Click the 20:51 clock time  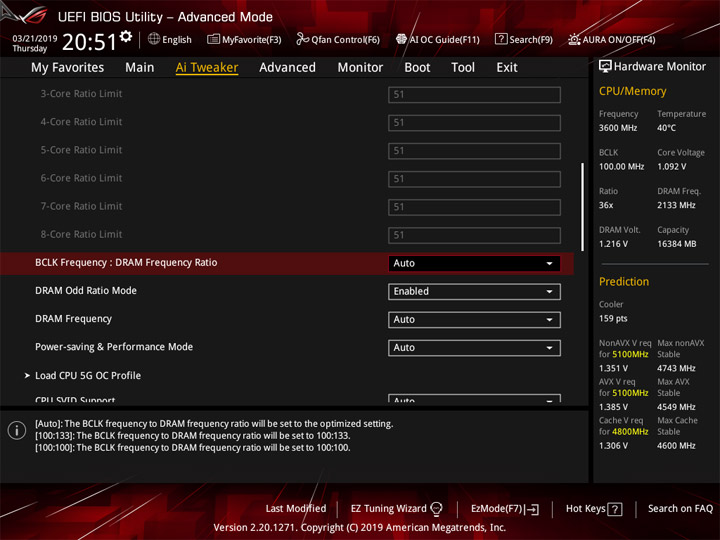pos(89,42)
